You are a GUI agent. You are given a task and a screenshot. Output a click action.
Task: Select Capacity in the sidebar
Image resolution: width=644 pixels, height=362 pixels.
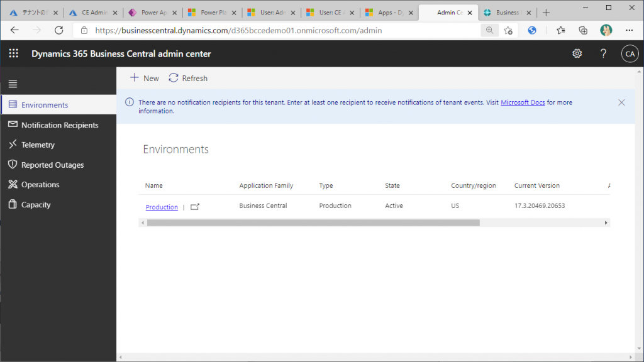pyautogui.click(x=58, y=204)
